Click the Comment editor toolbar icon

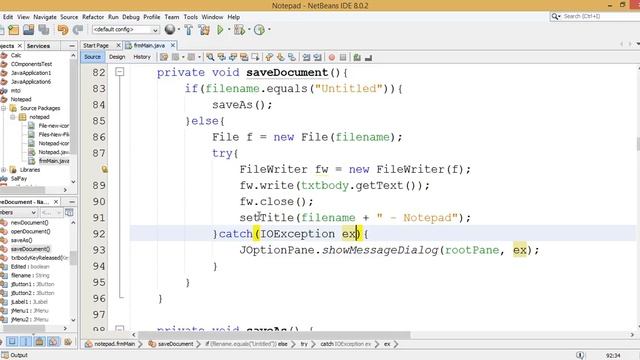(357, 58)
